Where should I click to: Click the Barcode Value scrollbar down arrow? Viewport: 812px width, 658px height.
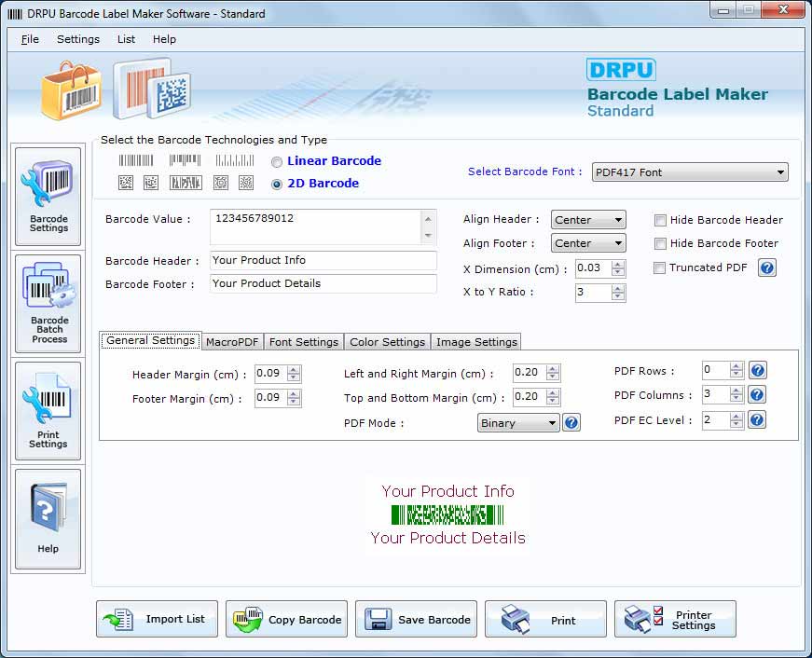click(x=428, y=236)
